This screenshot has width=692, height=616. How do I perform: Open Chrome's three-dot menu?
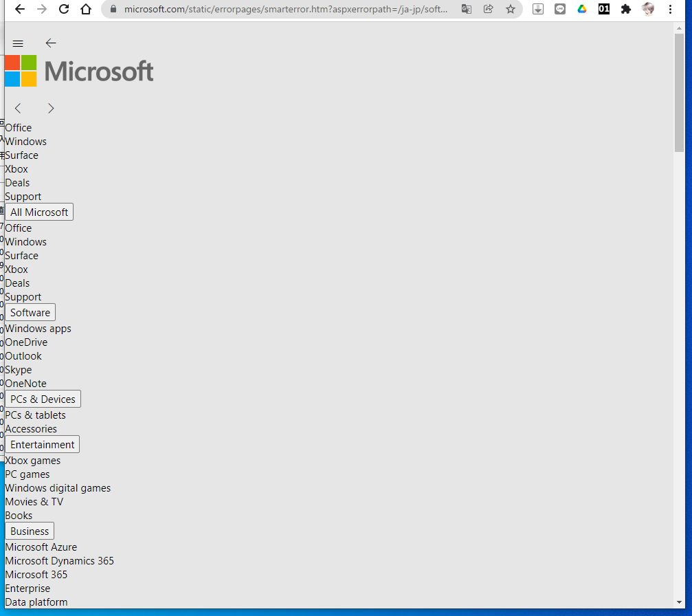pyautogui.click(x=670, y=9)
